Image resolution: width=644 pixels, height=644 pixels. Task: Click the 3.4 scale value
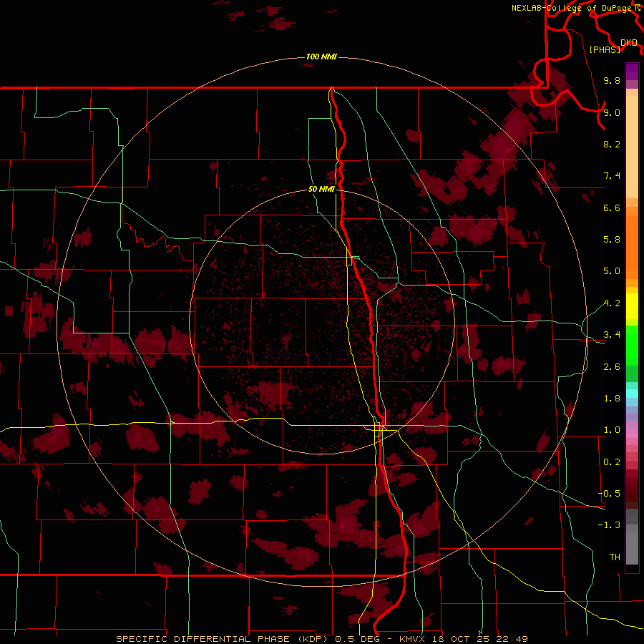(612, 335)
